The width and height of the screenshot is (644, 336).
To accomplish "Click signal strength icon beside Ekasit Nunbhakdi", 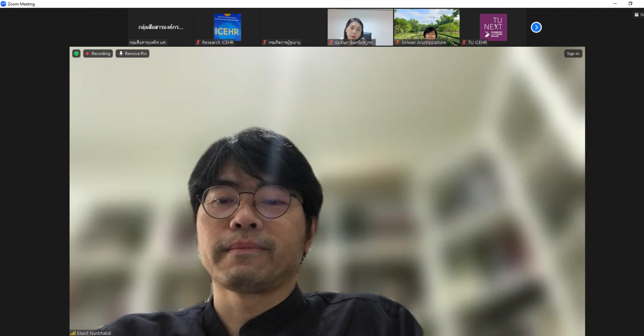I will point(73,333).
